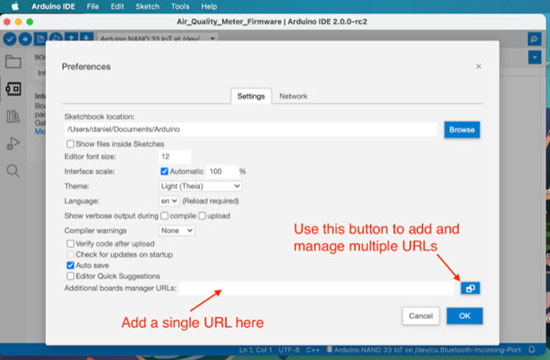The height and width of the screenshot is (360, 550).
Task: Click Arduino NANO 33 IoT board status entry
Action: 424,350
